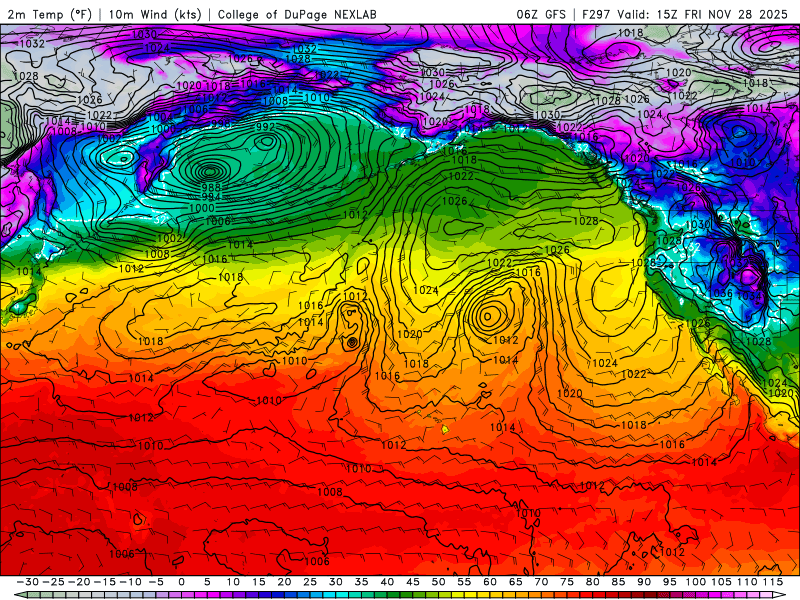Click 40 on the temperature scale
Image resolution: width=800 pixels, height=600 pixels.
[387, 582]
